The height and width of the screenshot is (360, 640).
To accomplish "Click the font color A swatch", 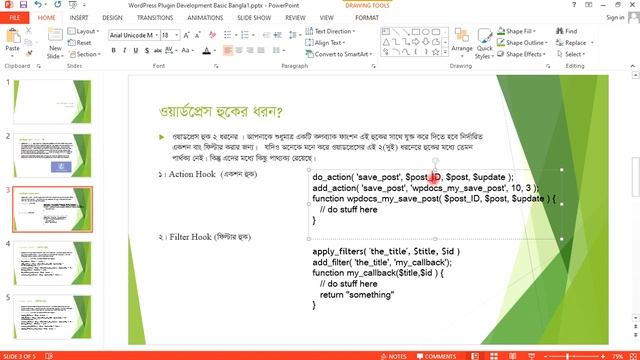I will [x=207, y=51].
